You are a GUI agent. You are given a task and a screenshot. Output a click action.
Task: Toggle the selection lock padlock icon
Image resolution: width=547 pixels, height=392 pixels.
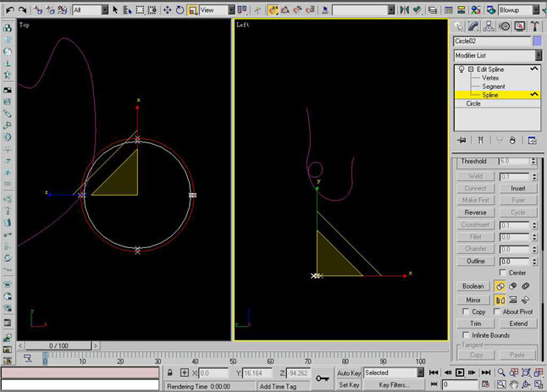170,373
